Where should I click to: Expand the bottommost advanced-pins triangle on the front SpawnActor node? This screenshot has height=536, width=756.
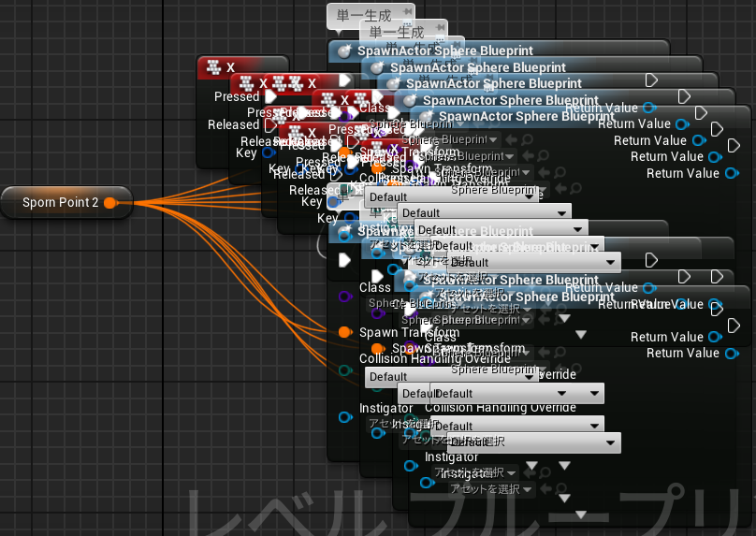(581, 514)
